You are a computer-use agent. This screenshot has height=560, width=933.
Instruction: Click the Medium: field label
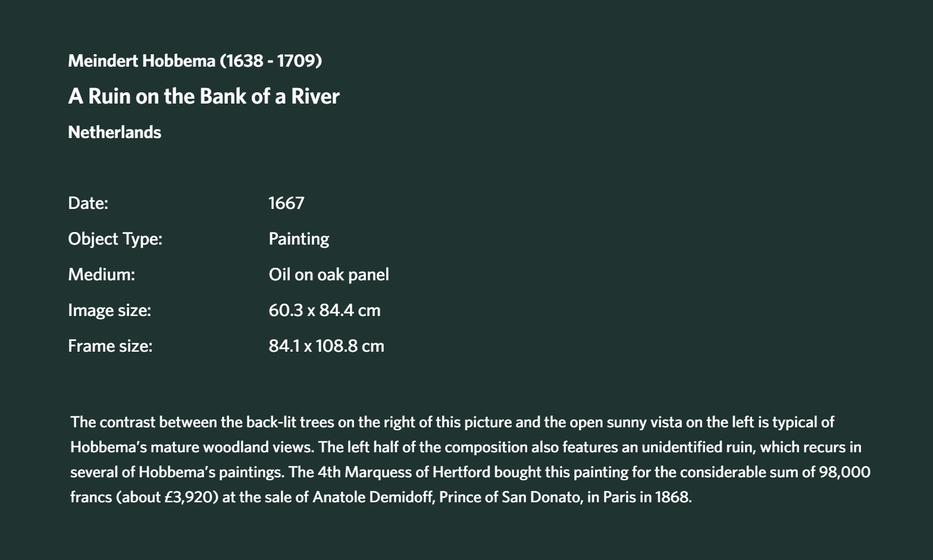coord(101,274)
